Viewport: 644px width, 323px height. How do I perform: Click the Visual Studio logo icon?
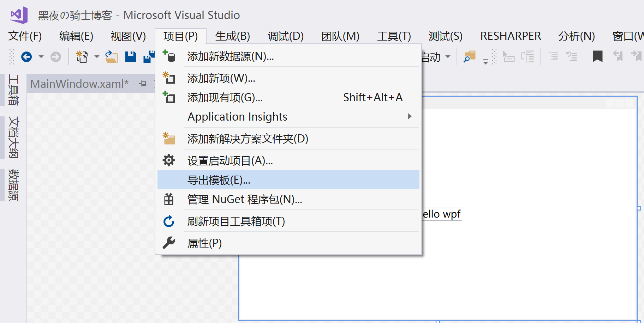[19, 15]
